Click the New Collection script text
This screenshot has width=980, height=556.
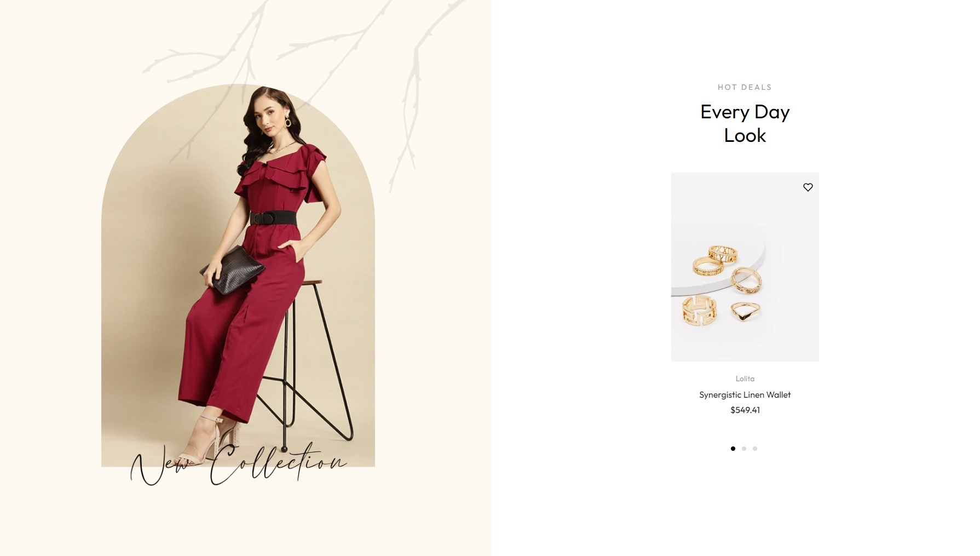tap(238, 463)
